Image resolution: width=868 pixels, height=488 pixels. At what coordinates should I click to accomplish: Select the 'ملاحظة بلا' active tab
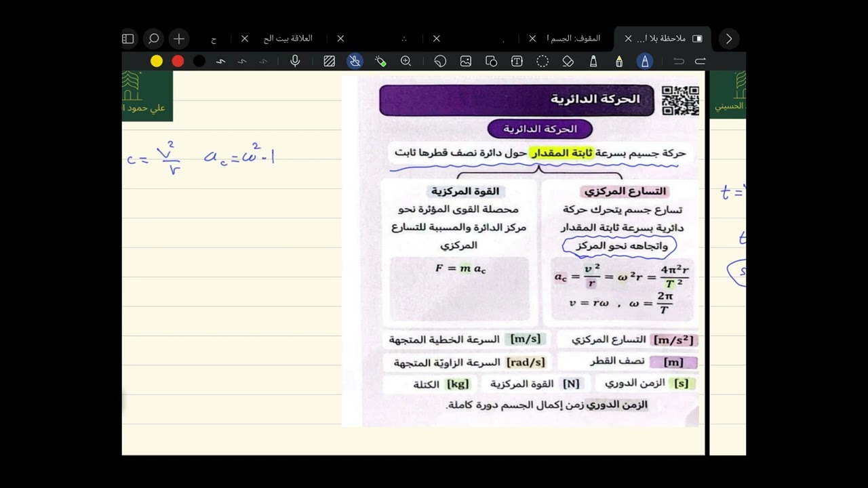(661, 39)
